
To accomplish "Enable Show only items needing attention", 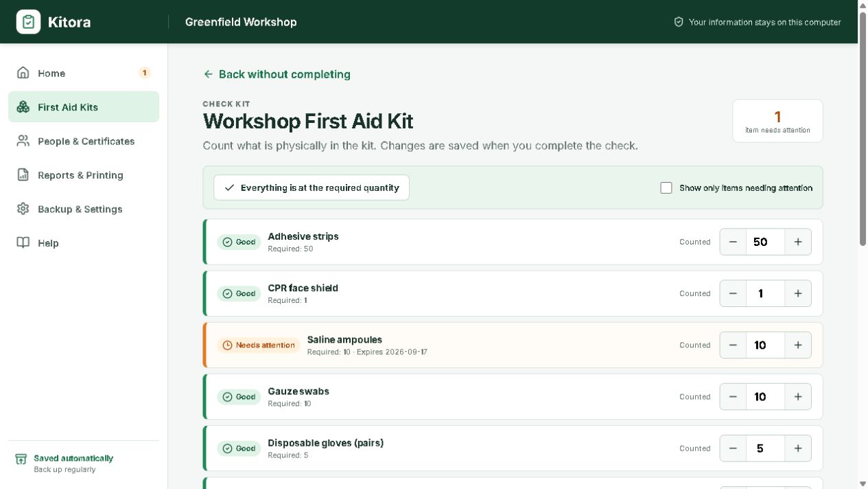I will 666,187.
